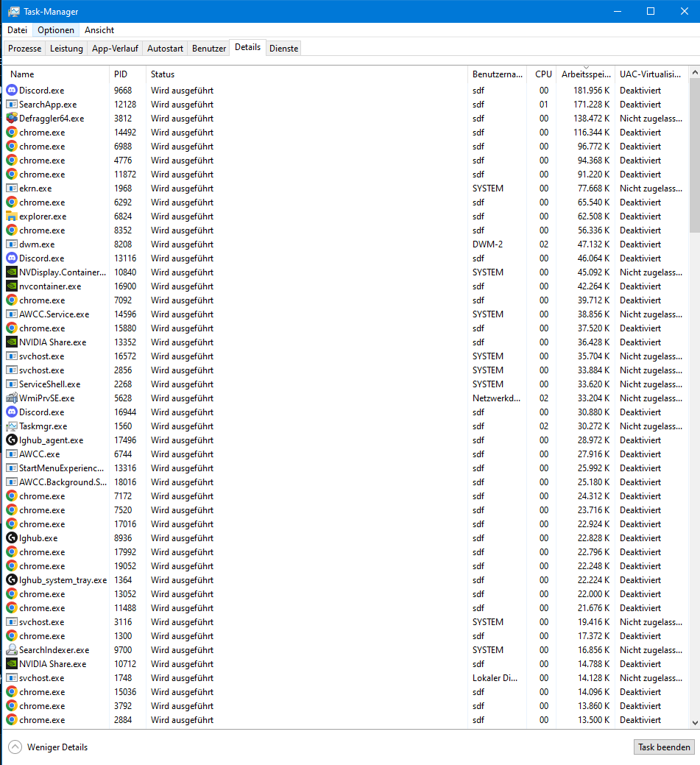700x765 pixels.
Task: Click the scrollbar up arrow
Action: 695,72
